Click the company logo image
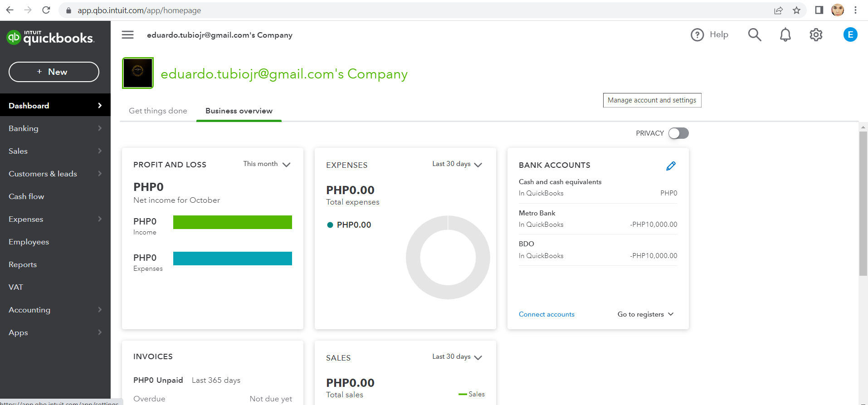 pyautogui.click(x=138, y=73)
